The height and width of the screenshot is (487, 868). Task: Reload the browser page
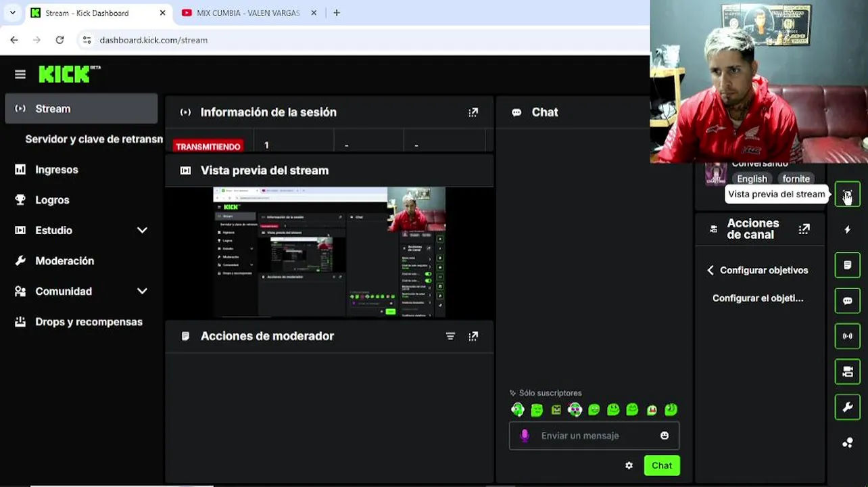point(59,40)
